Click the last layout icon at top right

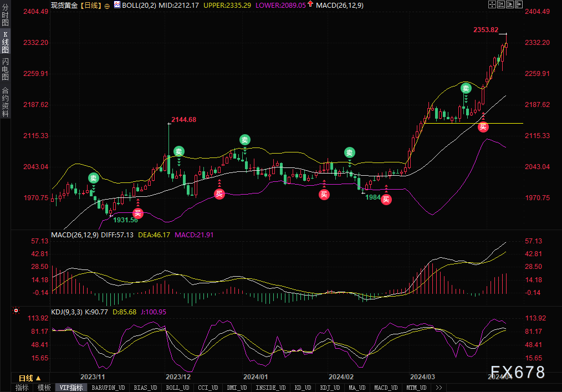518,4
